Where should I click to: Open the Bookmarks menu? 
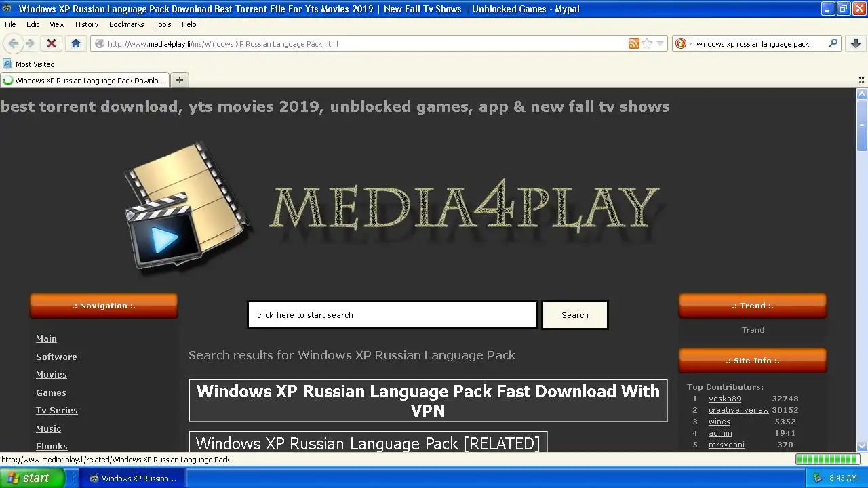pos(127,24)
